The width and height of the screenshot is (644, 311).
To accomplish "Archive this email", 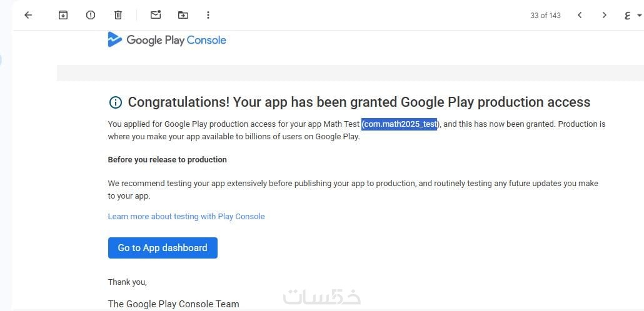I will click(x=63, y=15).
